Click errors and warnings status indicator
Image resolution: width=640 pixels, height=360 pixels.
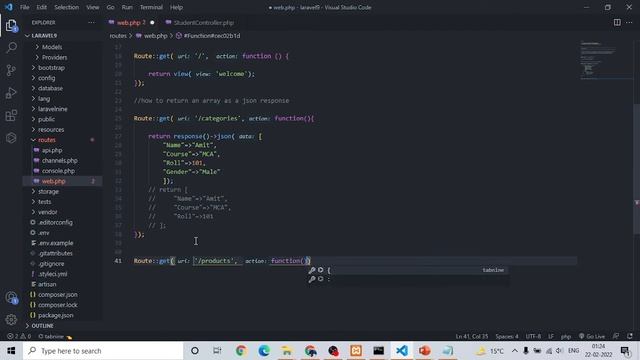19,336
